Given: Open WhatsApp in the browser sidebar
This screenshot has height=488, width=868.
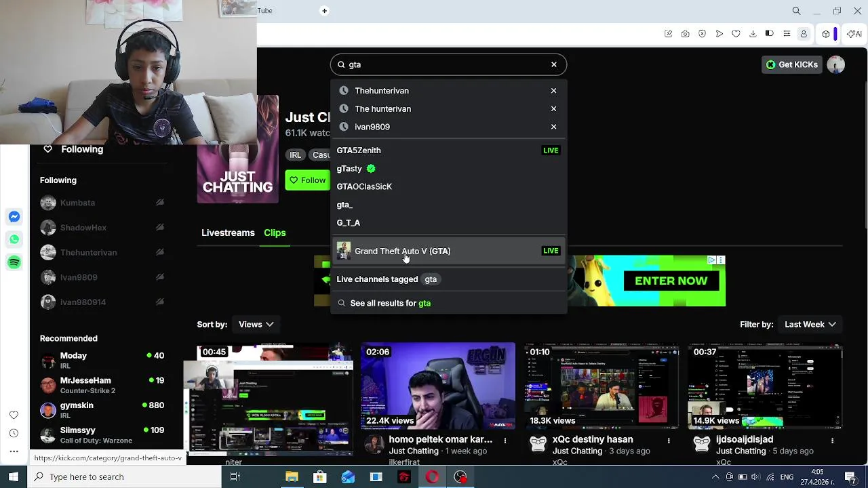Looking at the screenshot, I should [14, 239].
